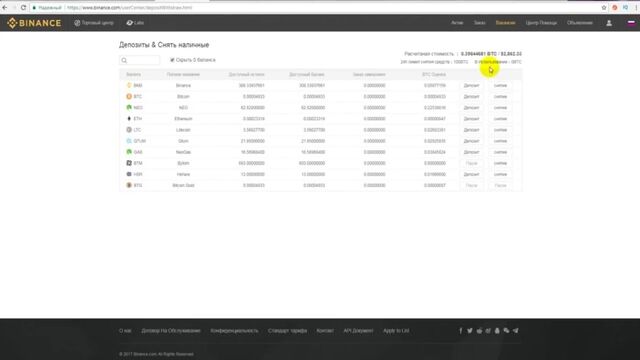The width and height of the screenshot is (640, 360).
Task: Open the trading center menu
Action: pos(94,23)
